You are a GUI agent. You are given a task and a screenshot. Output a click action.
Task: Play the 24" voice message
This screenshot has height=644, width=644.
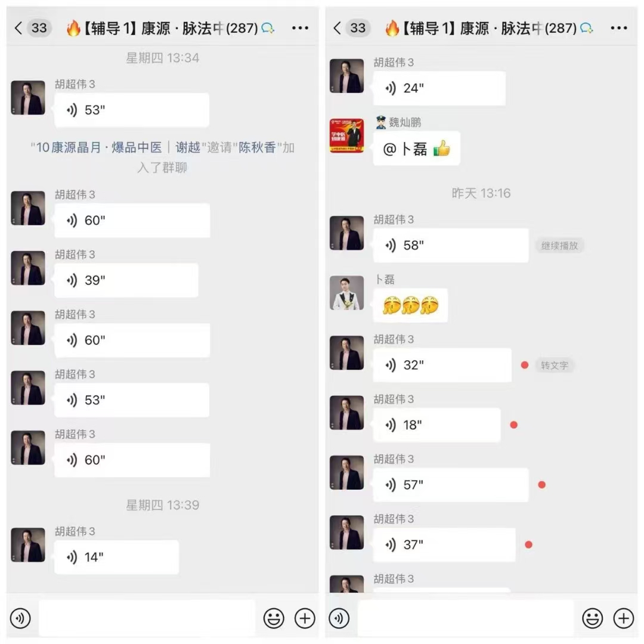[439, 88]
